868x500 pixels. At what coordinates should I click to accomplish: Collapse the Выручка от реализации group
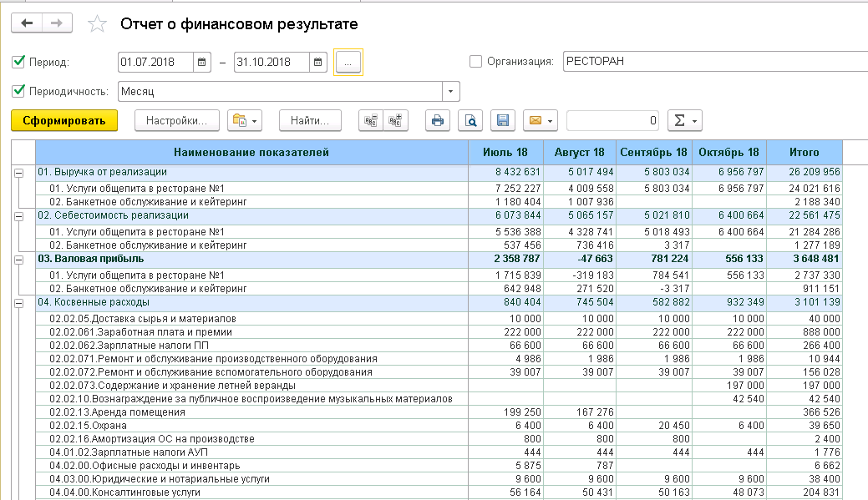click(x=18, y=172)
